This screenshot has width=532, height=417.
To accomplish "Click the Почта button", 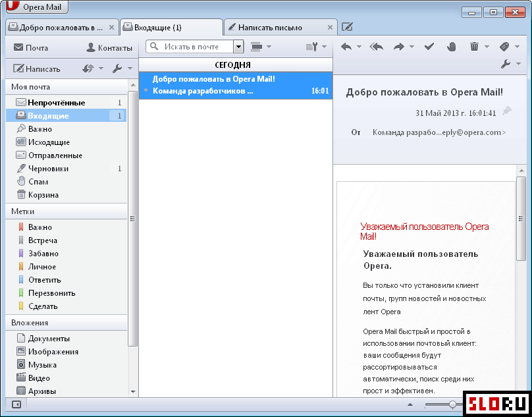I will [x=31, y=48].
